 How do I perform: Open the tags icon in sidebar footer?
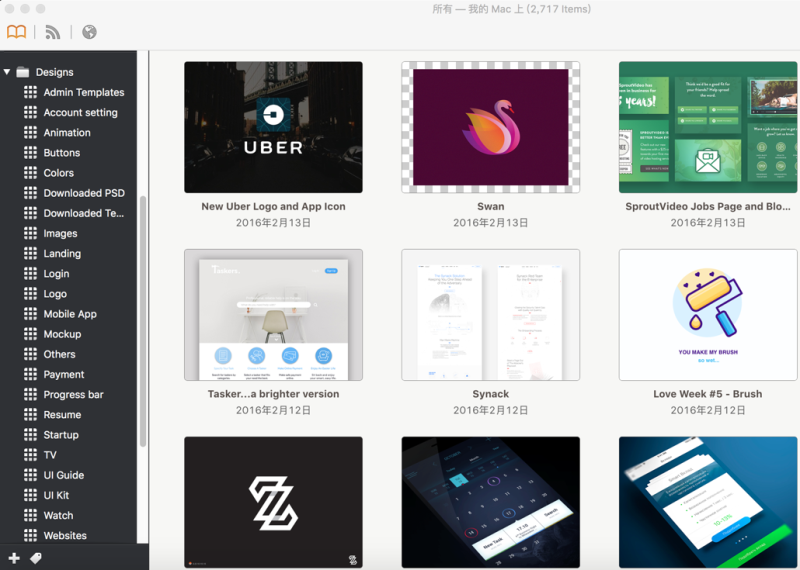(x=36, y=558)
